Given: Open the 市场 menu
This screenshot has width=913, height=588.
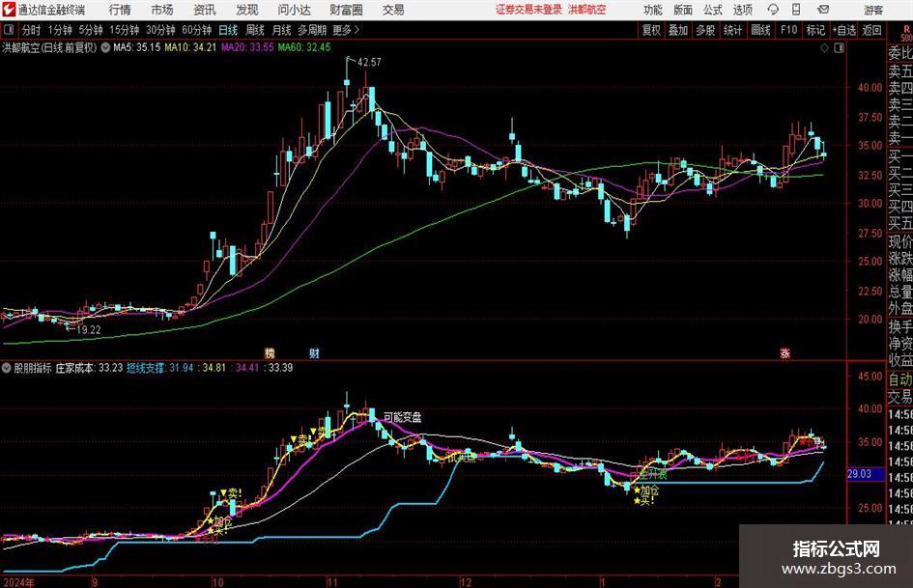Looking at the screenshot, I should 162,10.
